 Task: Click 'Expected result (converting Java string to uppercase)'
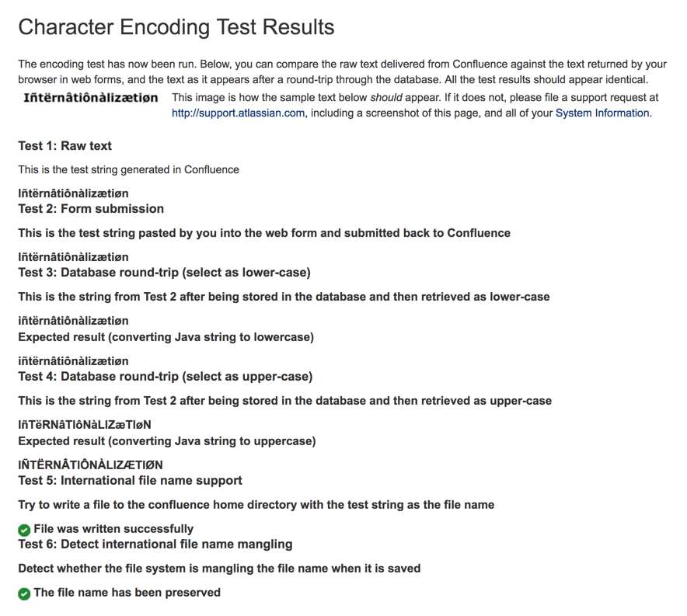[x=166, y=441]
